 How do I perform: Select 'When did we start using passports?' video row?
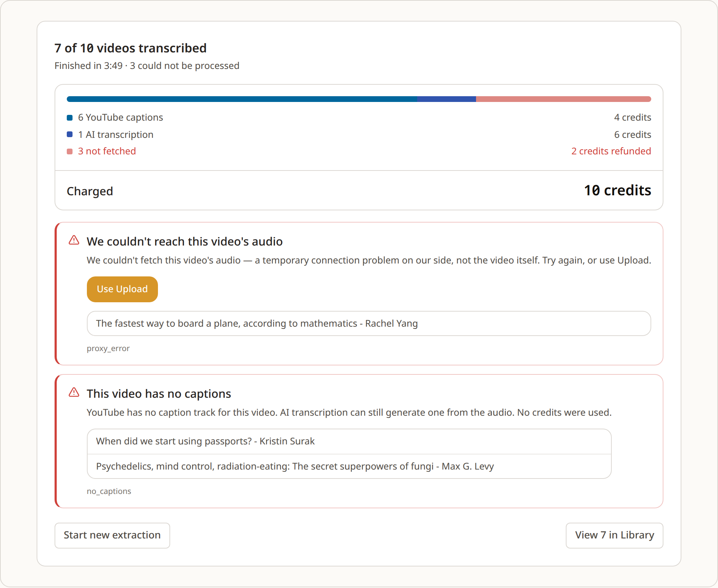click(349, 441)
